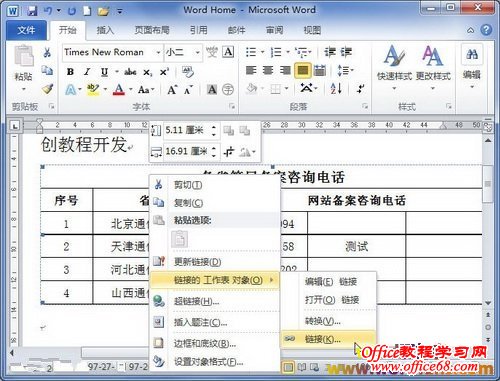Click the Cut scissors icon in clipboard group
The image size is (500, 381).
click(x=47, y=52)
